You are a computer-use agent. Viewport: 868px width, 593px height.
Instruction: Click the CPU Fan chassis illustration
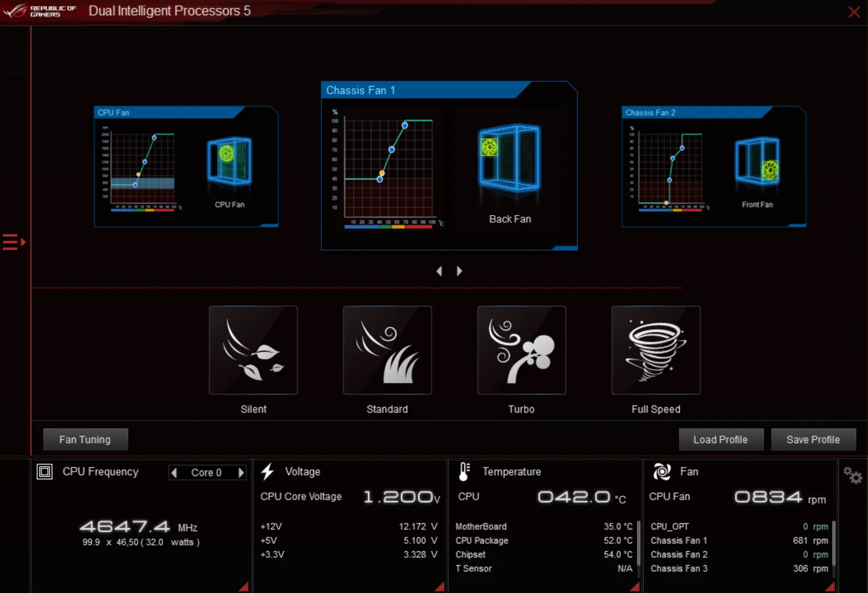pos(229,161)
